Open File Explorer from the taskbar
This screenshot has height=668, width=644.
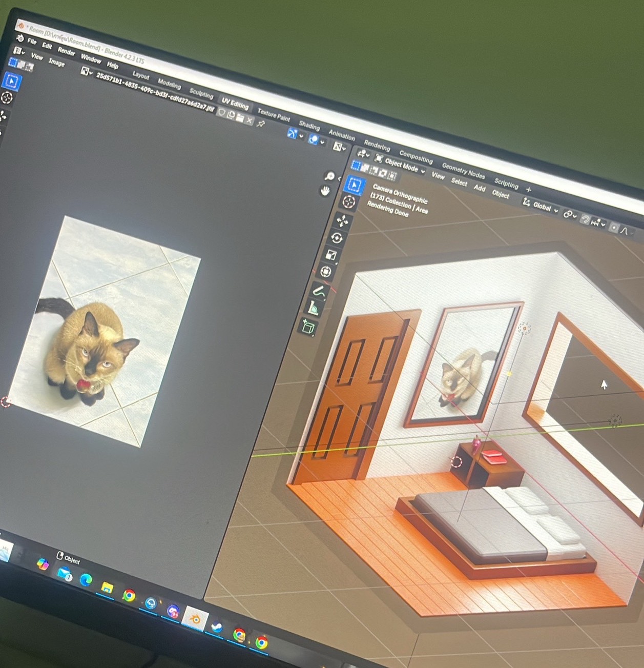[x=107, y=587]
